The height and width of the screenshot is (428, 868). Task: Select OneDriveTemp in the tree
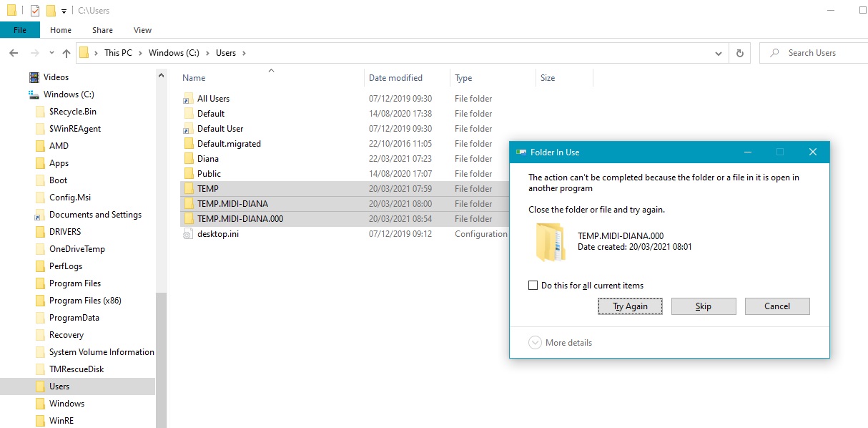pos(77,249)
